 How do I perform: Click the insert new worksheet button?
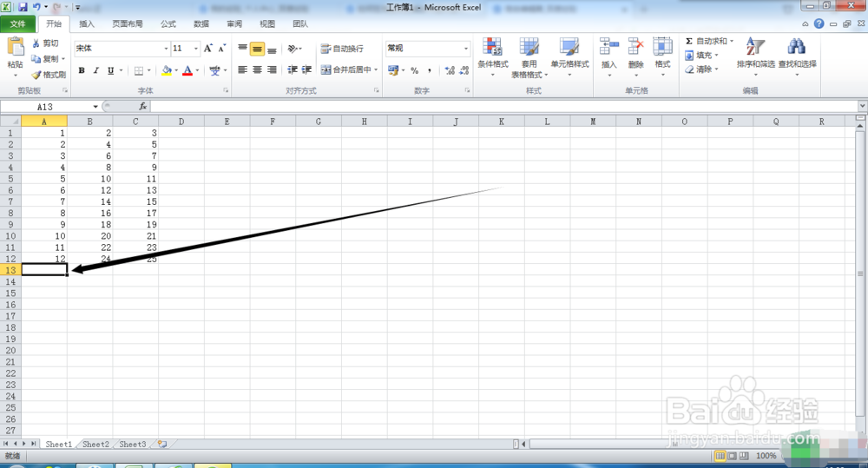click(162, 445)
